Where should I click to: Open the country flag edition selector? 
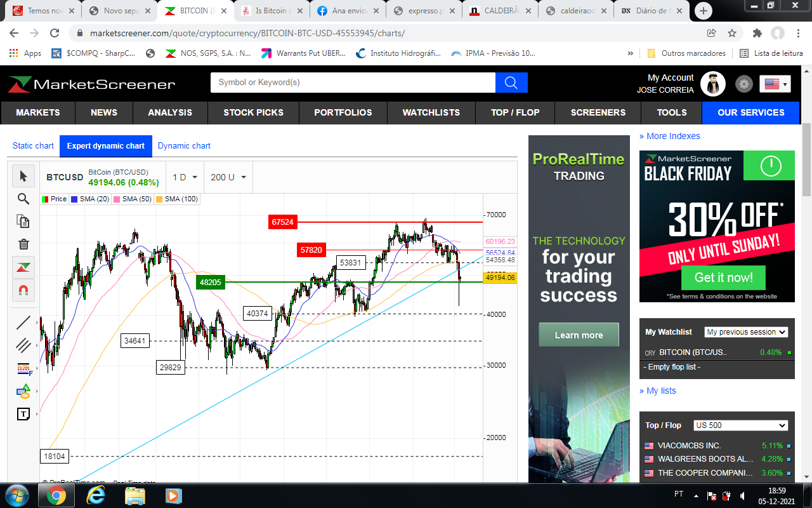pyautogui.click(x=775, y=84)
